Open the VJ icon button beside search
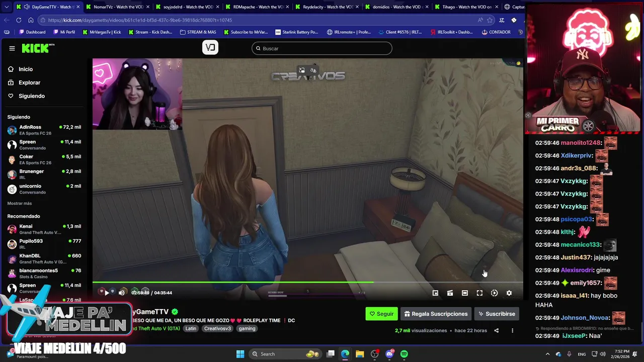Image resolution: width=644 pixels, height=362 pixels. tap(210, 48)
